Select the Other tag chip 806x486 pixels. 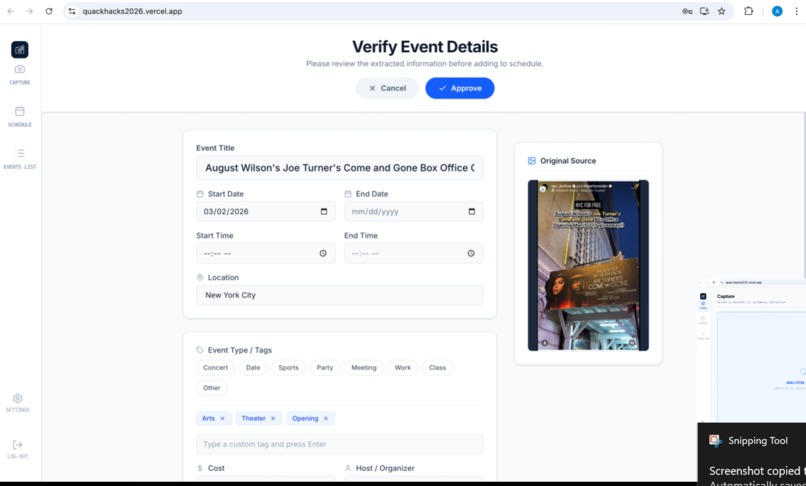coord(211,388)
